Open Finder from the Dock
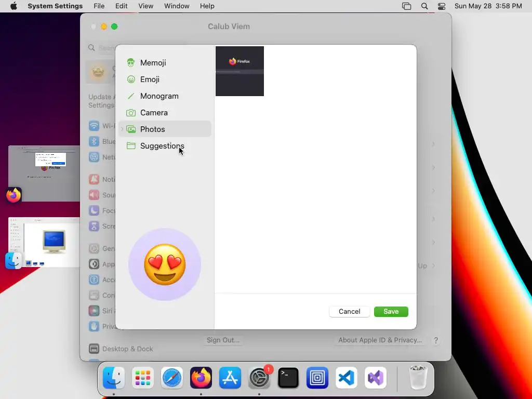 114,378
